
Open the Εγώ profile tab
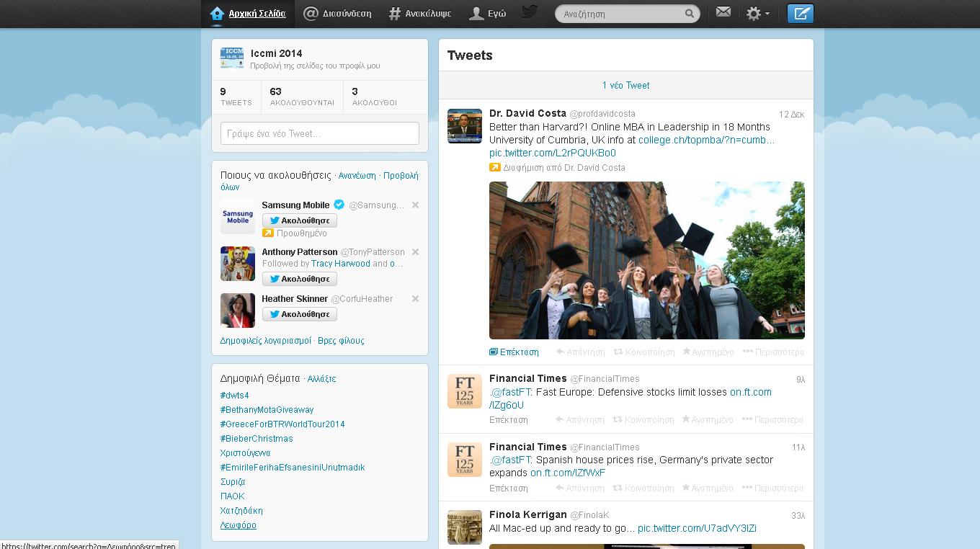488,14
